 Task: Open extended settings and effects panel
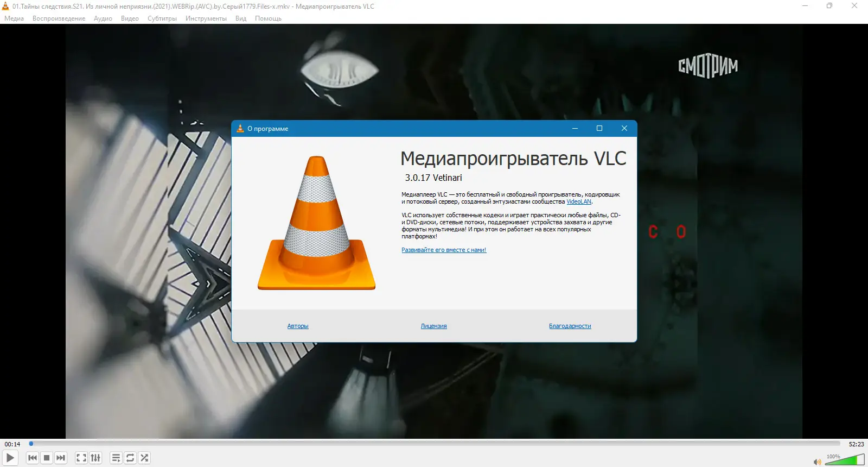coord(95,458)
